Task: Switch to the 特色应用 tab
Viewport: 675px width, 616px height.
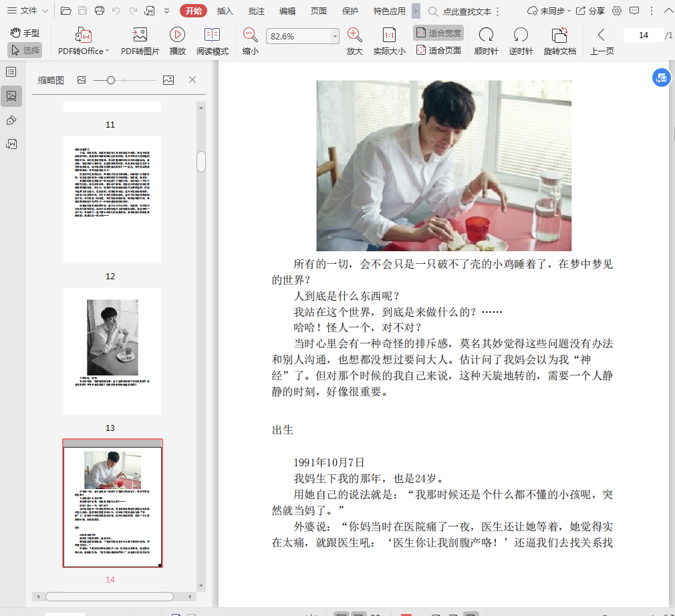Action: pyautogui.click(x=389, y=11)
